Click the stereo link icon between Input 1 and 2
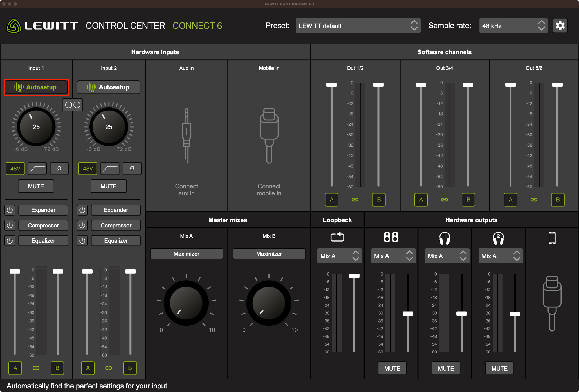Image resolution: width=579 pixels, height=392 pixels. coord(73,105)
